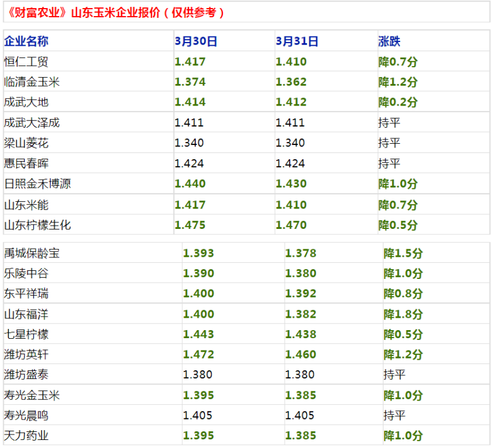Click the 七星柠檬 company name
Viewport: 494px width, 448px height.
tap(26, 334)
